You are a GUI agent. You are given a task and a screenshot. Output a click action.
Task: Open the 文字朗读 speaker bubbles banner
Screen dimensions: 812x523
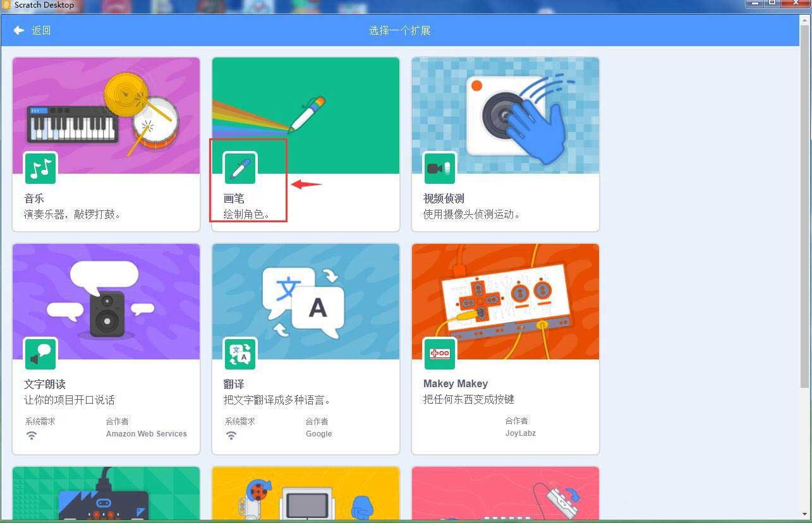106,301
